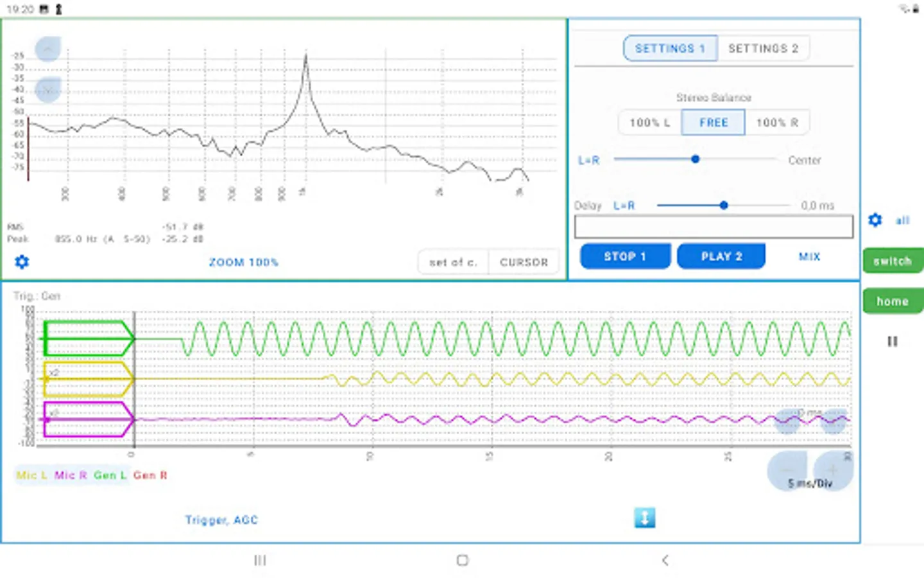Select the green Gen L channel marker
This screenshot has width=924, height=578.
click(x=88, y=338)
